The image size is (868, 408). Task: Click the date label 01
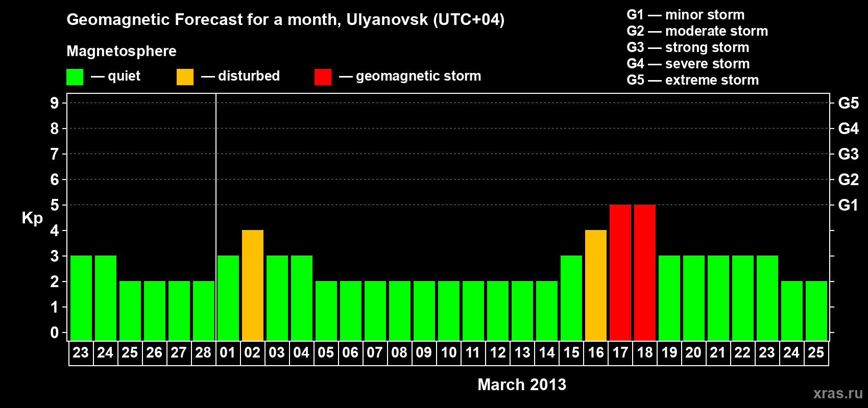point(228,352)
